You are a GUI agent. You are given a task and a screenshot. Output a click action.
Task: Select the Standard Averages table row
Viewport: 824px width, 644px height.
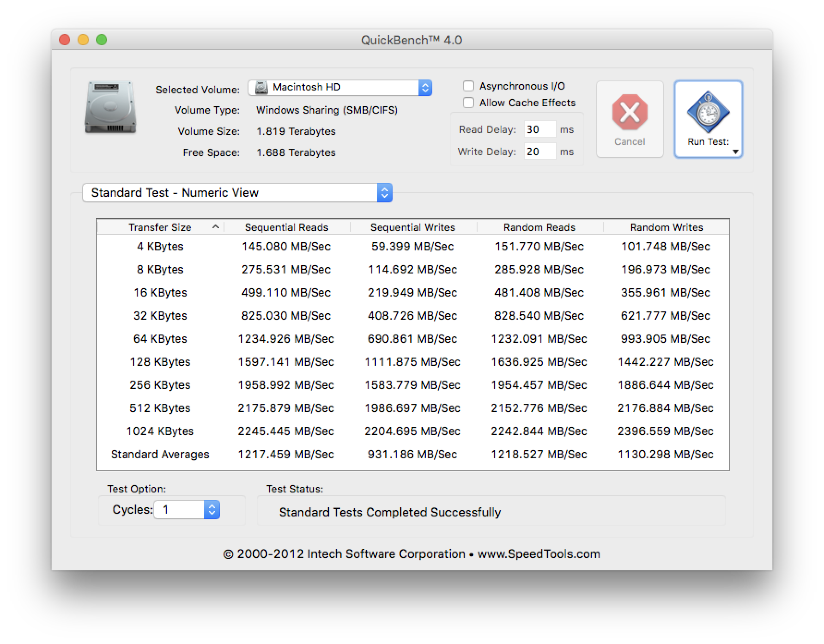point(412,454)
